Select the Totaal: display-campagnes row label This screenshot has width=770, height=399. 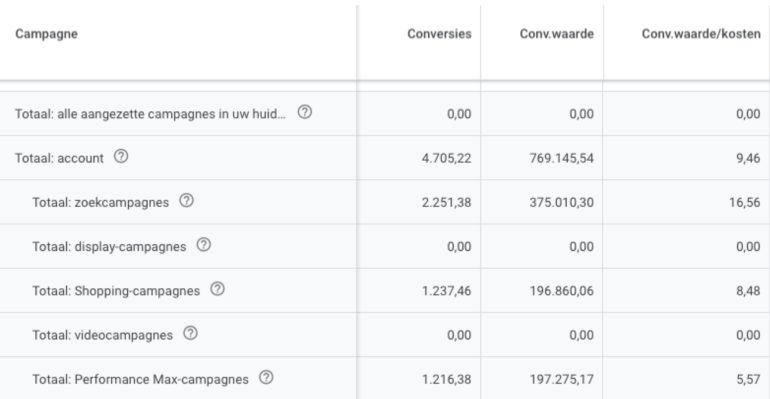(110, 247)
